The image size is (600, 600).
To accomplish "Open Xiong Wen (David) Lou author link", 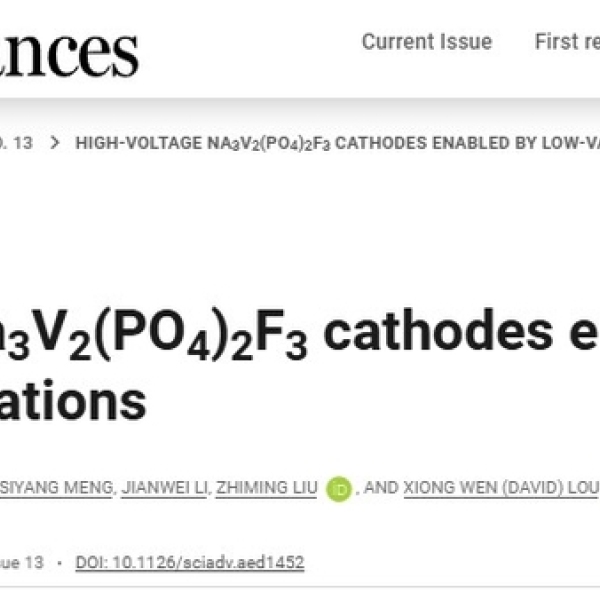I will tap(500, 487).
